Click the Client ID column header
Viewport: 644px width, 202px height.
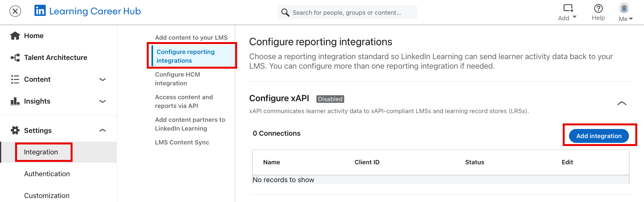[x=367, y=162]
